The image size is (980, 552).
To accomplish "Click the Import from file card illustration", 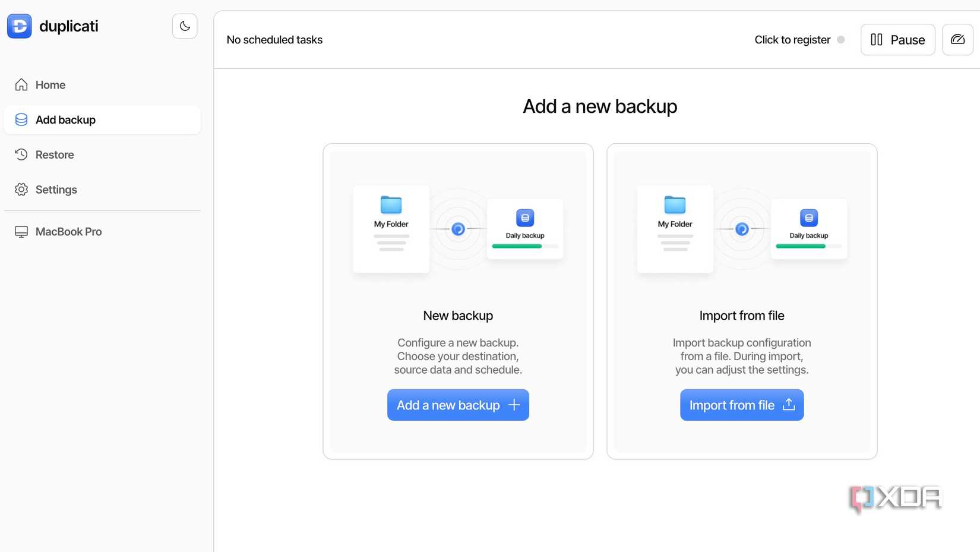I will 742,229.
